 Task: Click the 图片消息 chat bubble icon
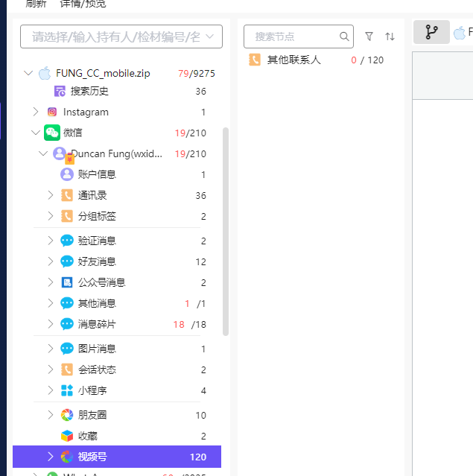(x=67, y=349)
